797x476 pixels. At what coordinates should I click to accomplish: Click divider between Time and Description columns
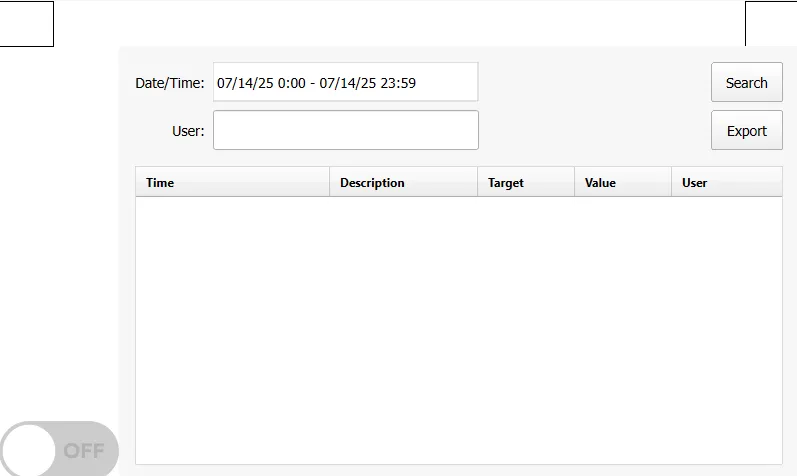(x=330, y=183)
